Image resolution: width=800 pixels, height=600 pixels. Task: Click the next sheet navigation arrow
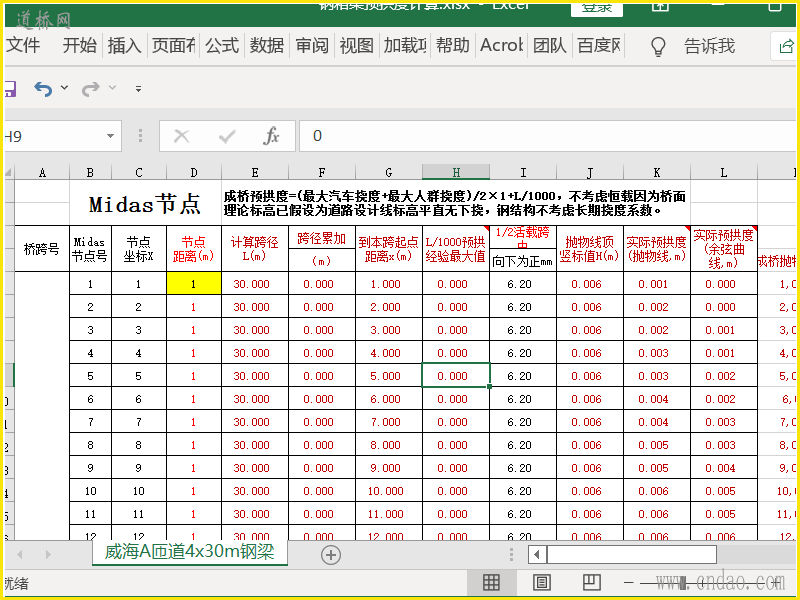pyautogui.click(x=48, y=554)
